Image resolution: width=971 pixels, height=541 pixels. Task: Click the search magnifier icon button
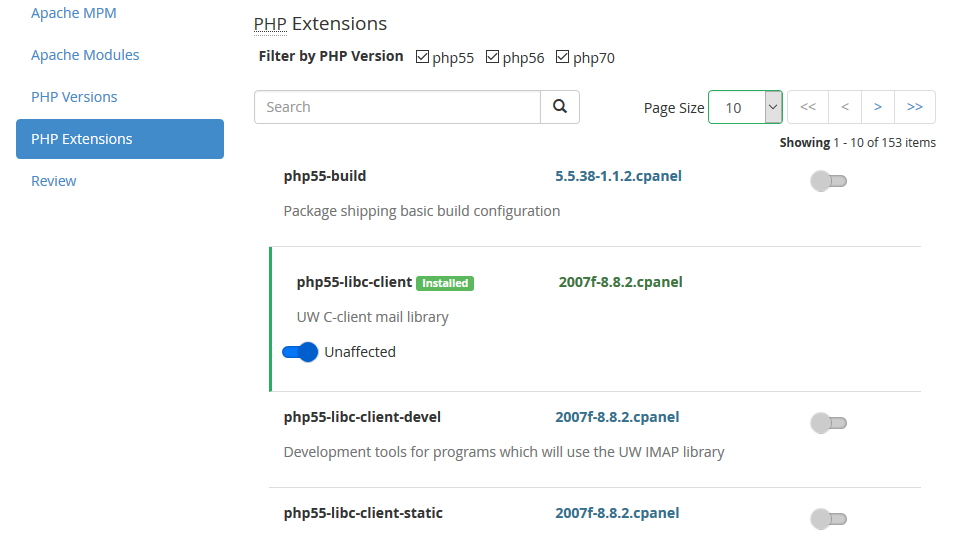(560, 106)
